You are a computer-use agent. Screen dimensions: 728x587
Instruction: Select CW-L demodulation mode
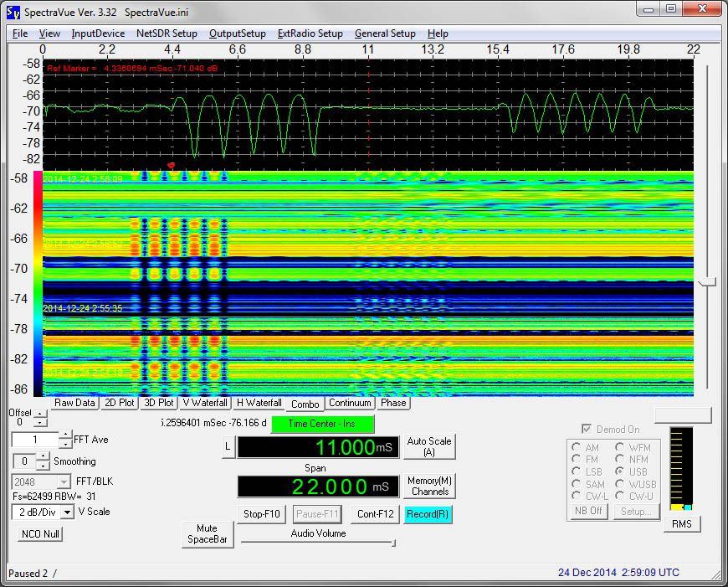577,496
